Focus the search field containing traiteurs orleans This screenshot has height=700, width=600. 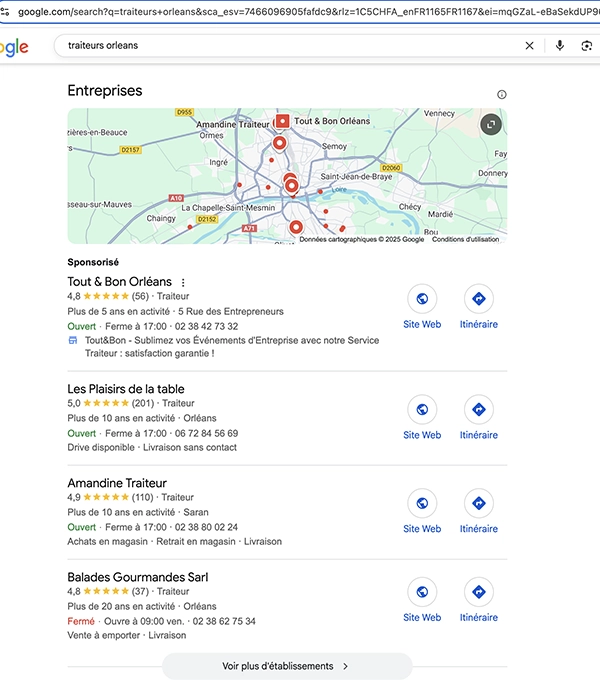(280, 46)
